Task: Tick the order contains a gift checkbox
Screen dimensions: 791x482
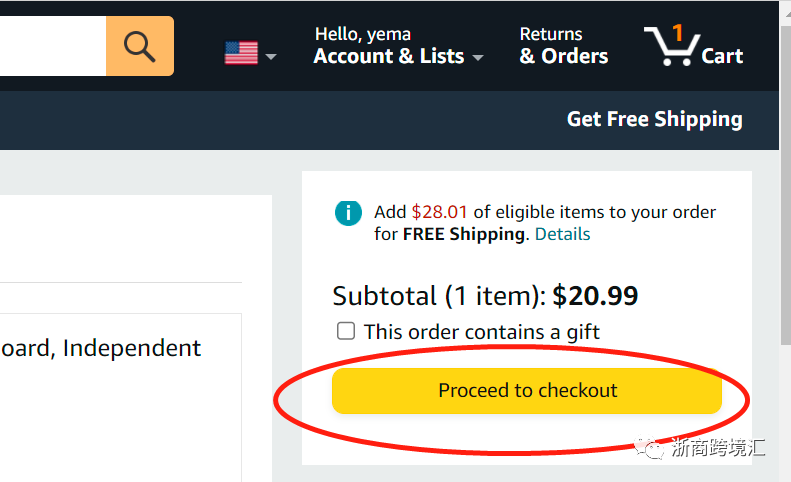Action: (346, 331)
